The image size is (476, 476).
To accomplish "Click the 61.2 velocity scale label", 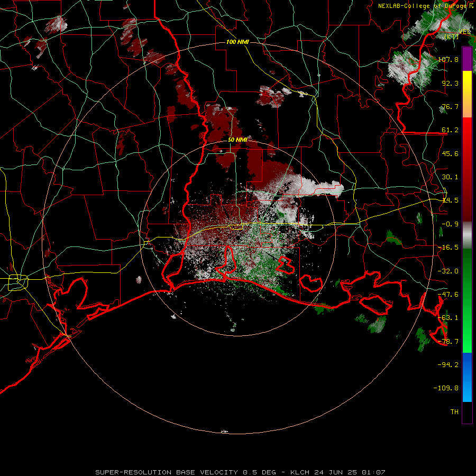I will (x=450, y=130).
